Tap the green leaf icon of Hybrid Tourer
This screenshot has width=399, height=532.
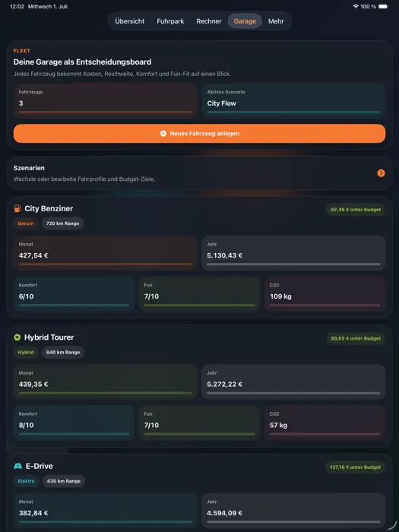(x=17, y=337)
